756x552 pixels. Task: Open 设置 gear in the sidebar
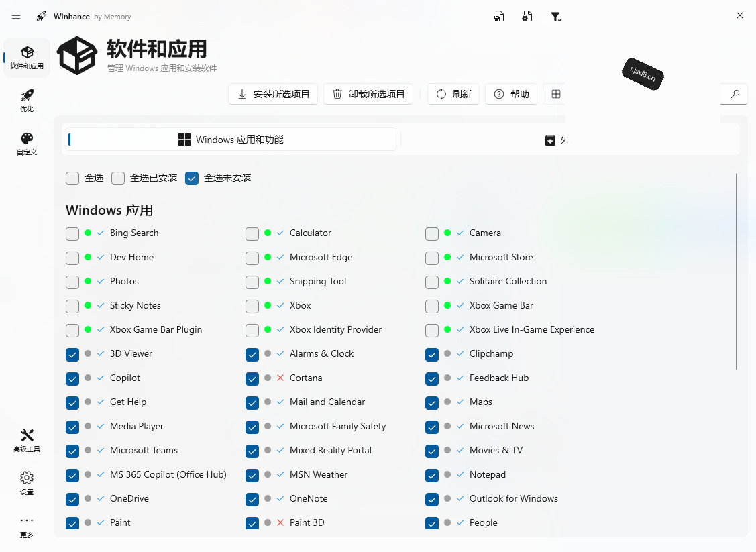[27, 484]
